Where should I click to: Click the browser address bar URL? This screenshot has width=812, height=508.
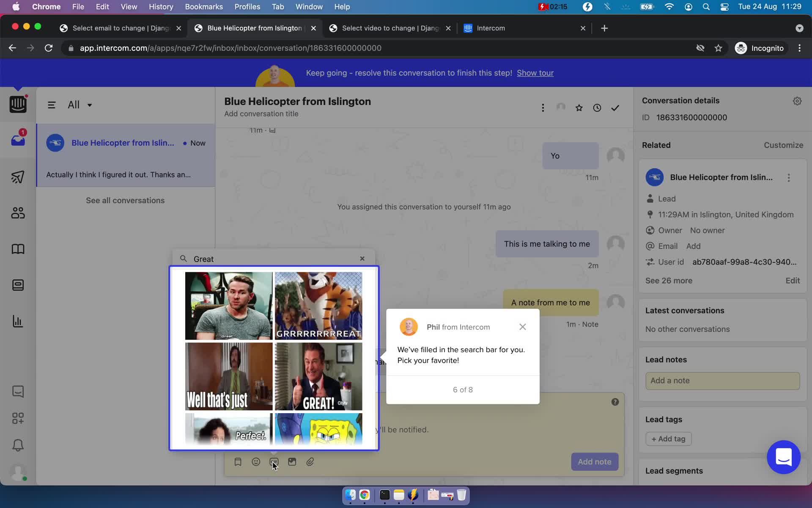230,48
